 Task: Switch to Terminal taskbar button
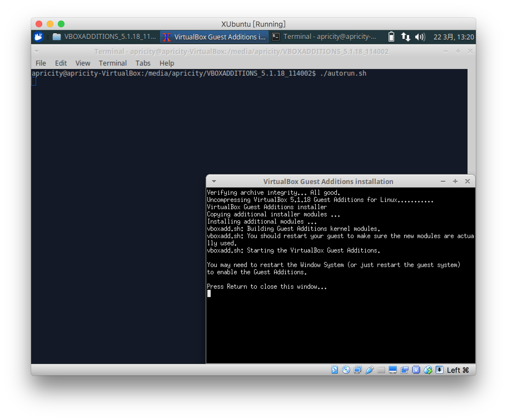(324, 37)
